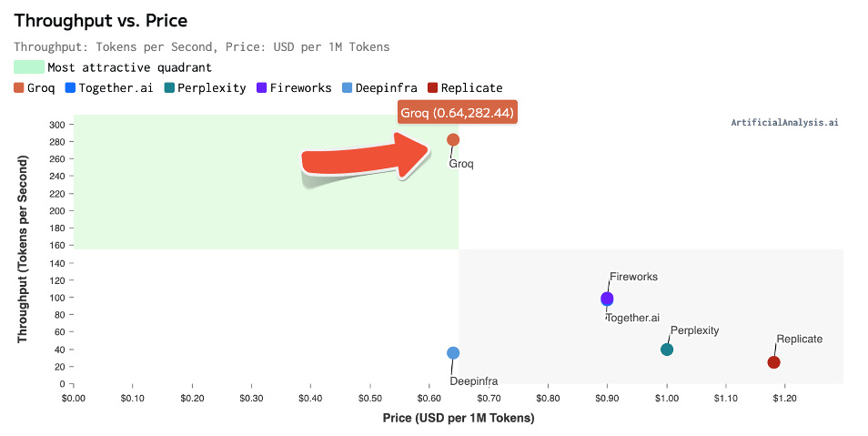
Task: Click the Fireworks data point
Action: click(x=607, y=298)
